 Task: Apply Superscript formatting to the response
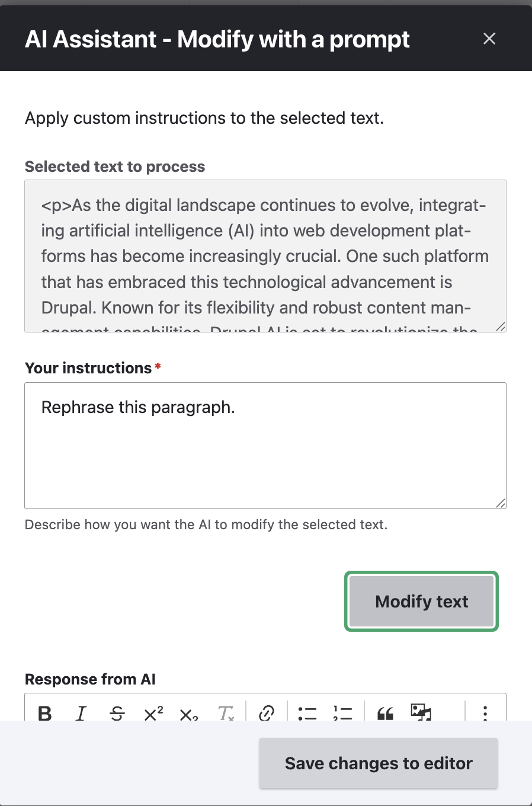click(x=153, y=713)
